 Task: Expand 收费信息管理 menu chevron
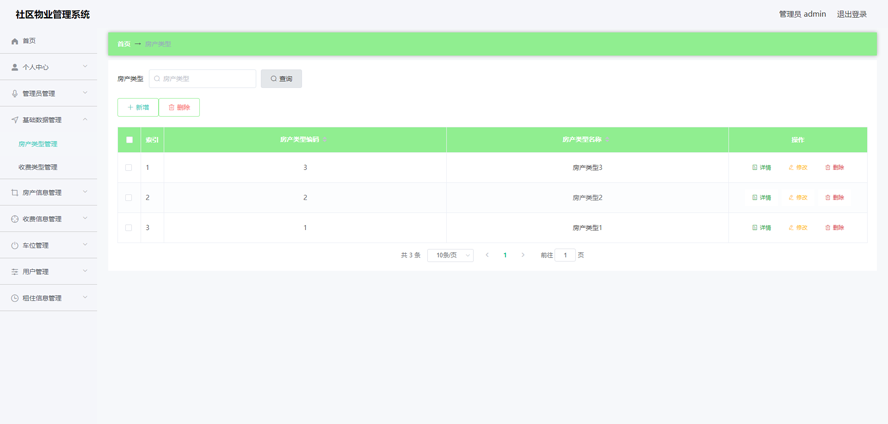coord(85,219)
